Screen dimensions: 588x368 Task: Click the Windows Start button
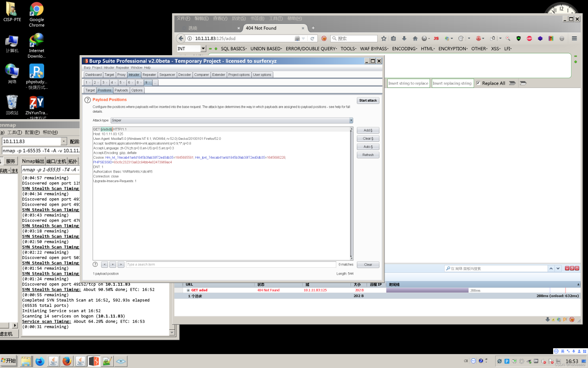pyautogui.click(x=8, y=361)
